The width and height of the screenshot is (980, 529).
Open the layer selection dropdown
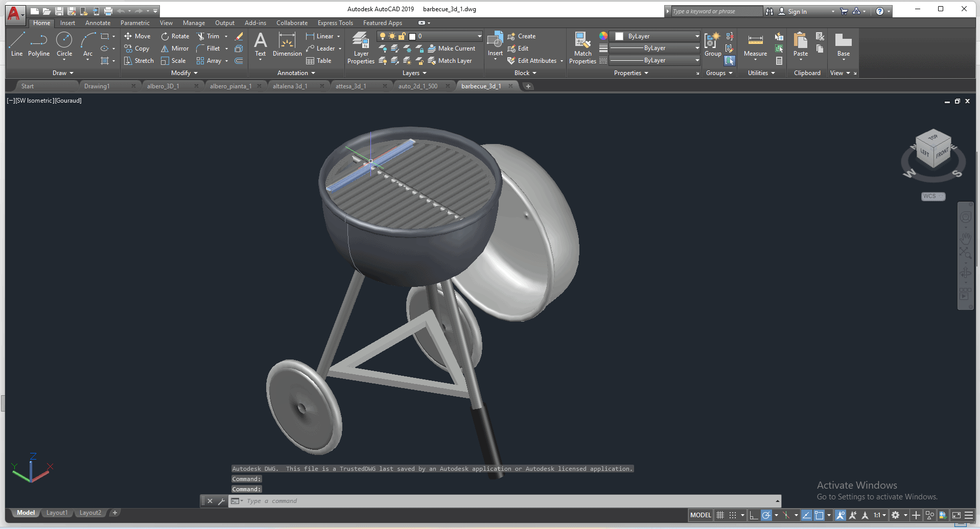(478, 36)
